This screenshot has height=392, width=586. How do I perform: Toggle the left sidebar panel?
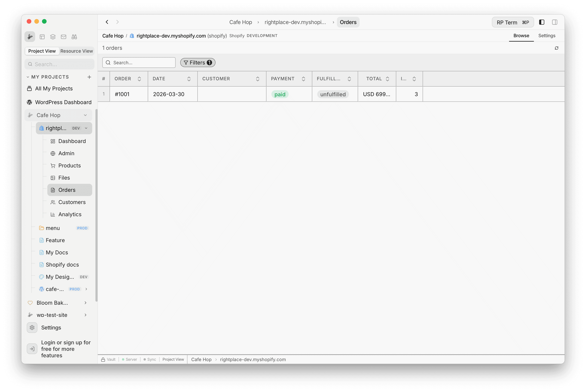pyautogui.click(x=542, y=22)
